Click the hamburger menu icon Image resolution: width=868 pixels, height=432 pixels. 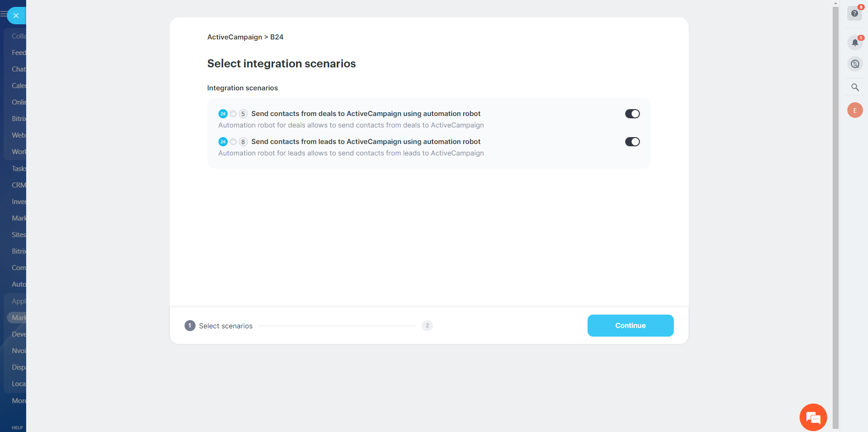(x=4, y=14)
